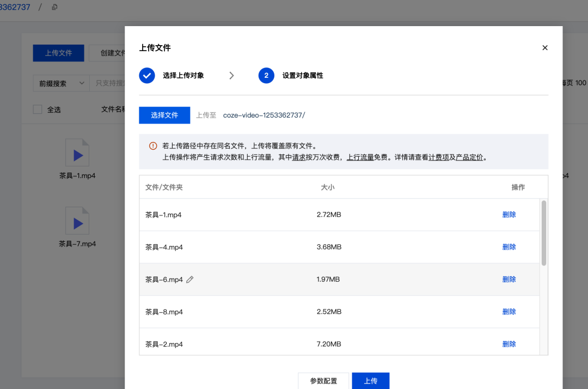
Task: Toggle the 全选 select-all checkbox
Action: click(x=38, y=109)
